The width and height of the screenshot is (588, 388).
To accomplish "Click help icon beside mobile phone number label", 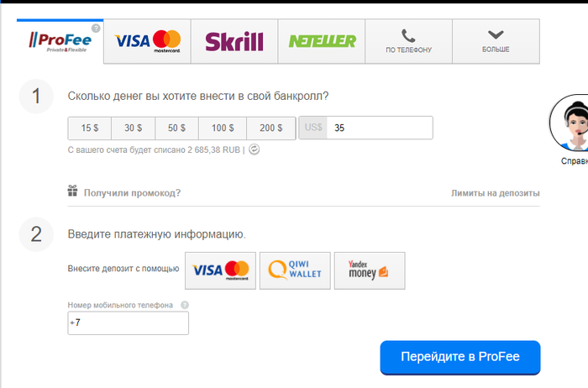I will (x=185, y=305).
